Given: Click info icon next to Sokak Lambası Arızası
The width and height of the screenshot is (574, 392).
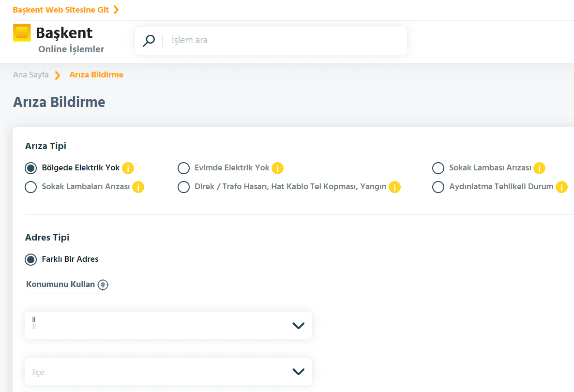Looking at the screenshot, I should (539, 168).
